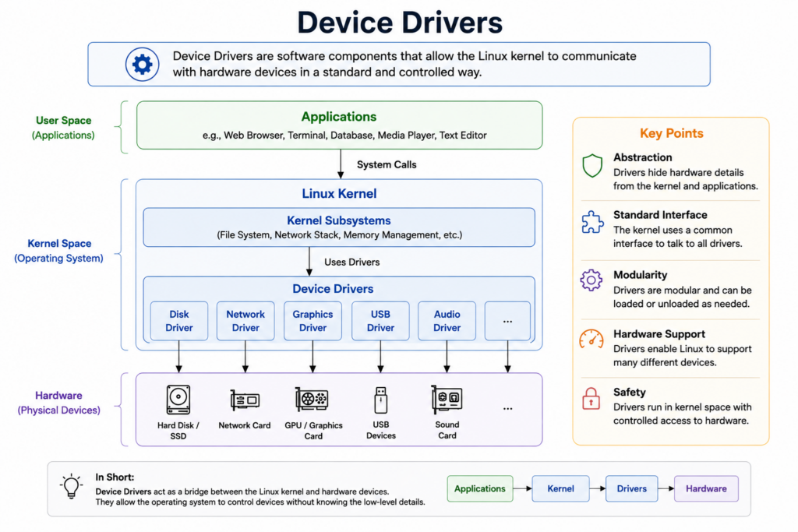Click the text about loaded or unloaded drivers
Image resolution: width=798 pixels, height=532 pixels.
click(x=682, y=297)
